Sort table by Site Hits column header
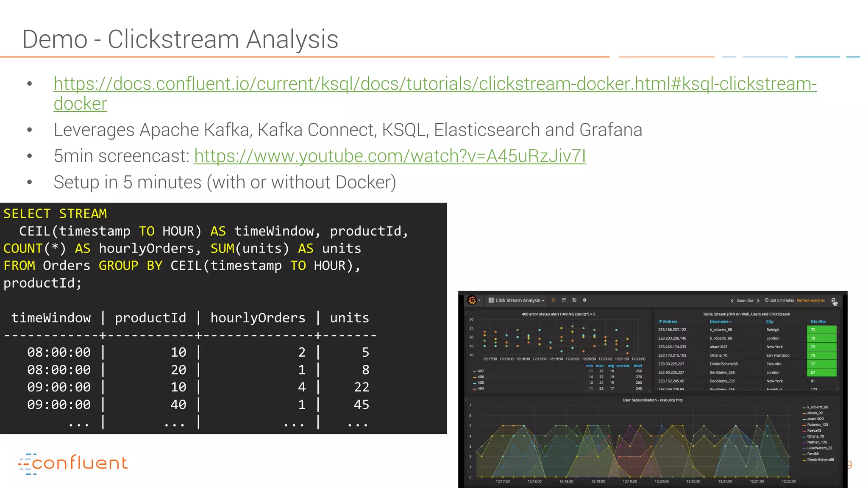Image resolution: width=868 pixels, height=488 pixels. point(818,322)
